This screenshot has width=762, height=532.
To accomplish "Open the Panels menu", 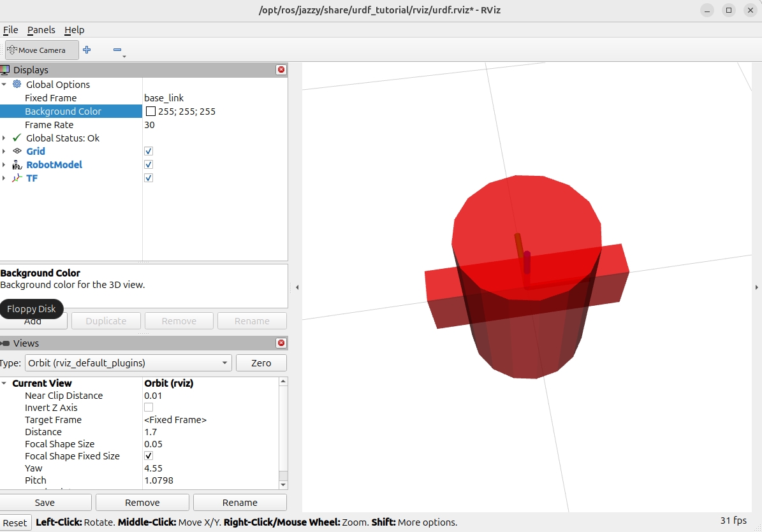I will pos(41,30).
